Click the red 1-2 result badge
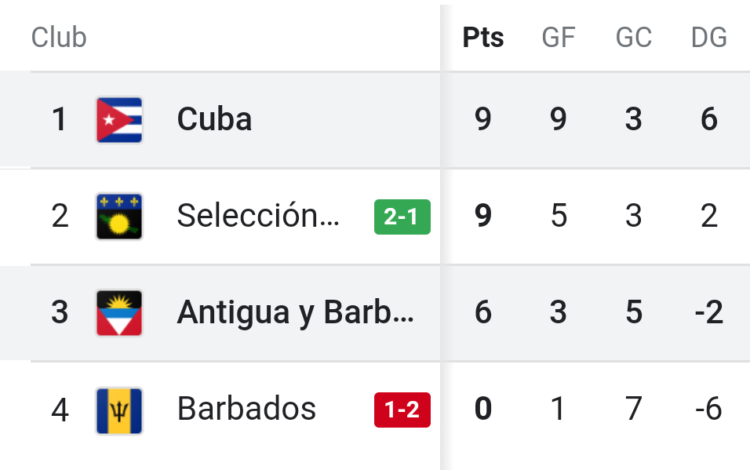Viewport: 750px width, 470px height. [402, 410]
